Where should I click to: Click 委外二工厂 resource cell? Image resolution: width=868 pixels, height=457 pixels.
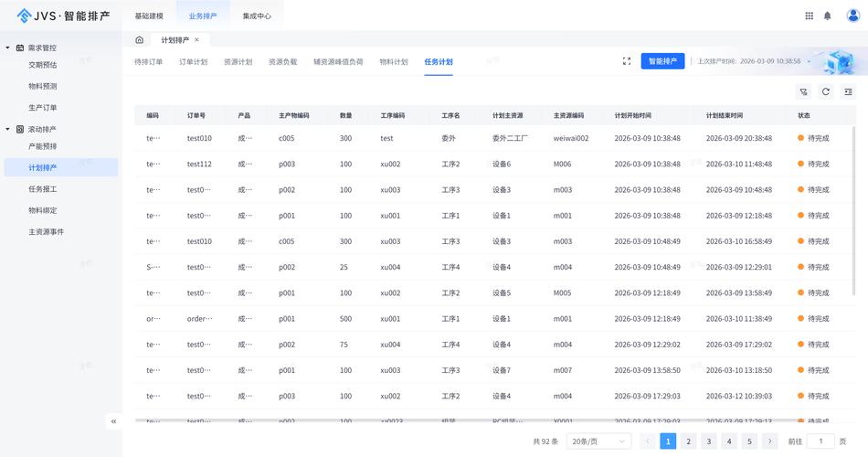pos(510,139)
